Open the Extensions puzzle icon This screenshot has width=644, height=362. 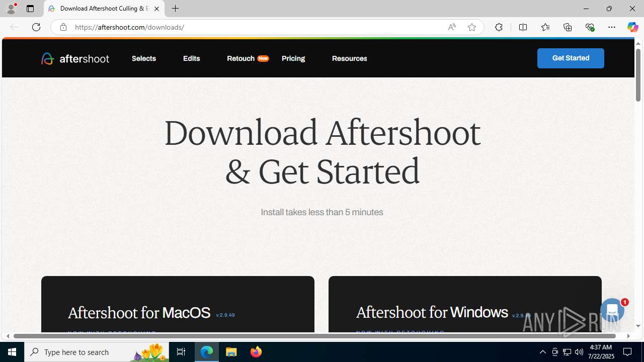[x=499, y=27]
